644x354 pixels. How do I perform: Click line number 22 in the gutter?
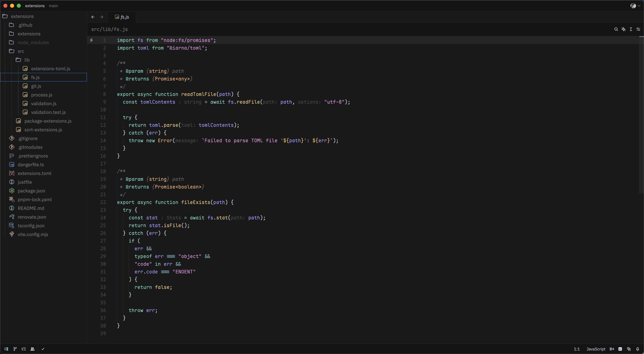pos(103,202)
